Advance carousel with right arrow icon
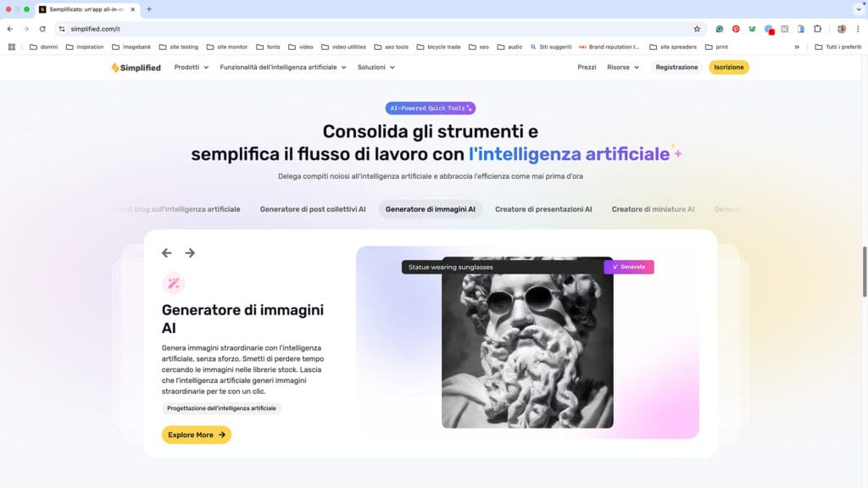 point(190,252)
